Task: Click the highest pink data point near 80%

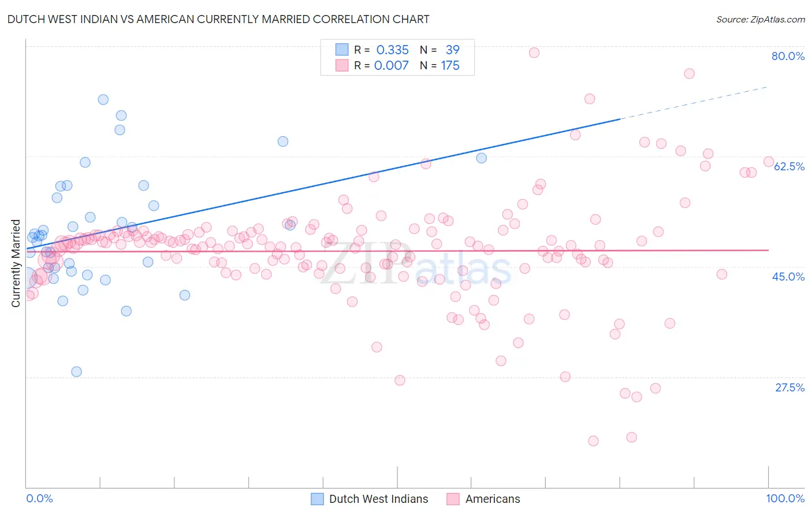Action: click(534, 53)
